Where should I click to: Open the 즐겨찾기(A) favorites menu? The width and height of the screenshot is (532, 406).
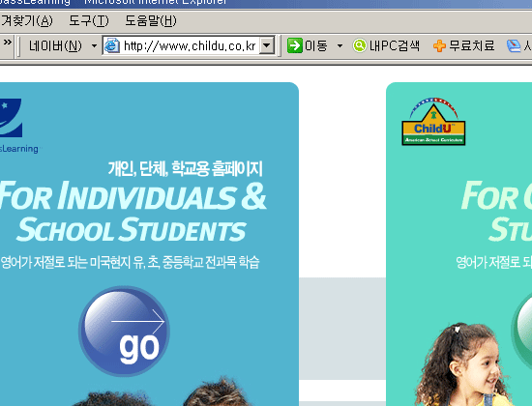(x=26, y=21)
